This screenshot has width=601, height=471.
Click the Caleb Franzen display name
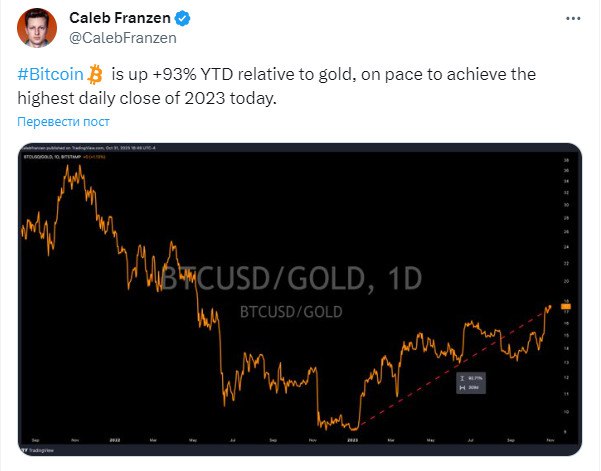(120, 18)
